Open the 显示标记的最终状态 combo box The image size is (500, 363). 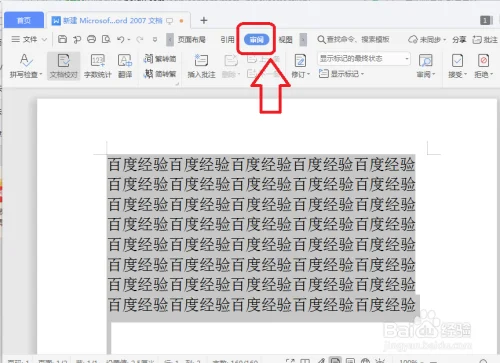tap(364, 59)
